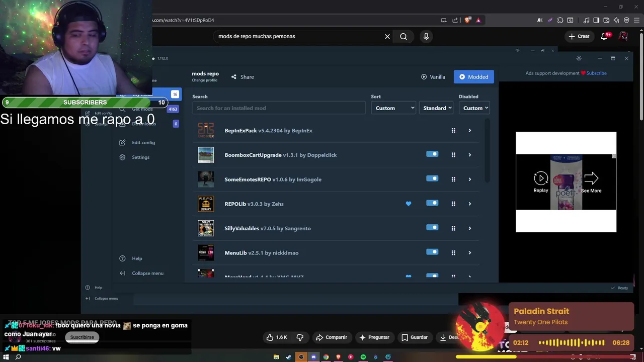Open Steam from the taskbar
Screen dimensions: 644x362
288,357
